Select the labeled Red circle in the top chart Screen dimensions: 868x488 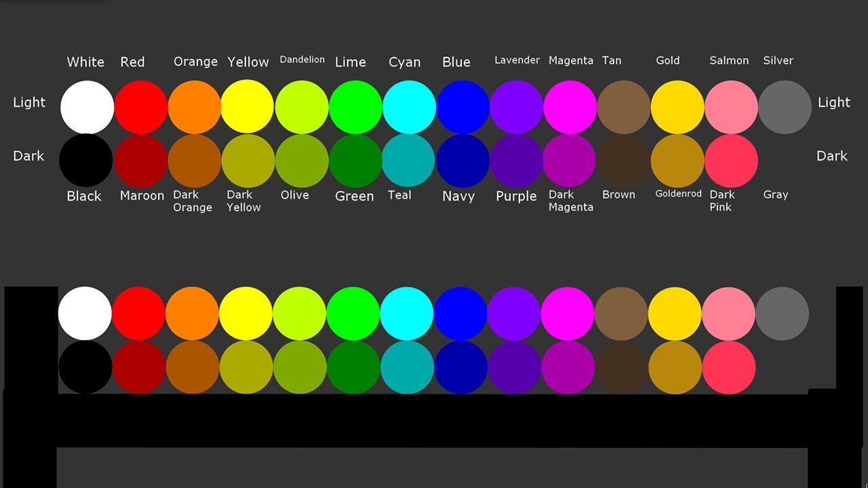(x=140, y=107)
